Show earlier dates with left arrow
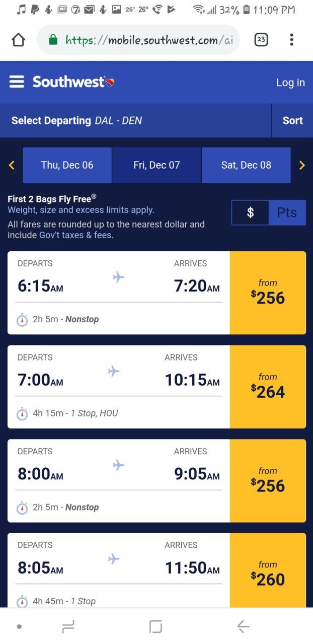The height and width of the screenshot is (644, 313). point(12,165)
